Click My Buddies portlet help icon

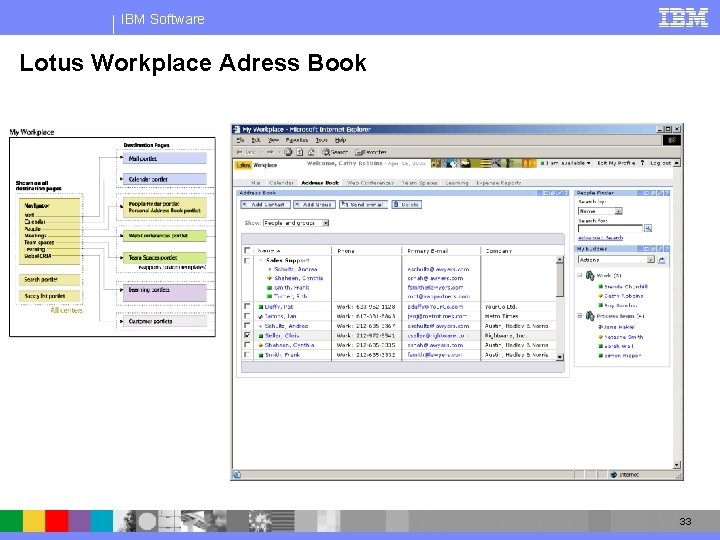click(666, 249)
